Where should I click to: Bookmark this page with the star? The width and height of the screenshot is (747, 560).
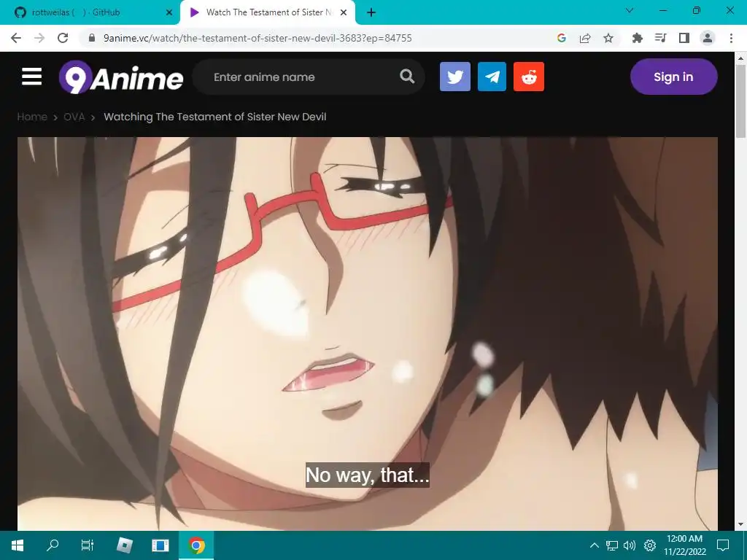click(x=608, y=38)
